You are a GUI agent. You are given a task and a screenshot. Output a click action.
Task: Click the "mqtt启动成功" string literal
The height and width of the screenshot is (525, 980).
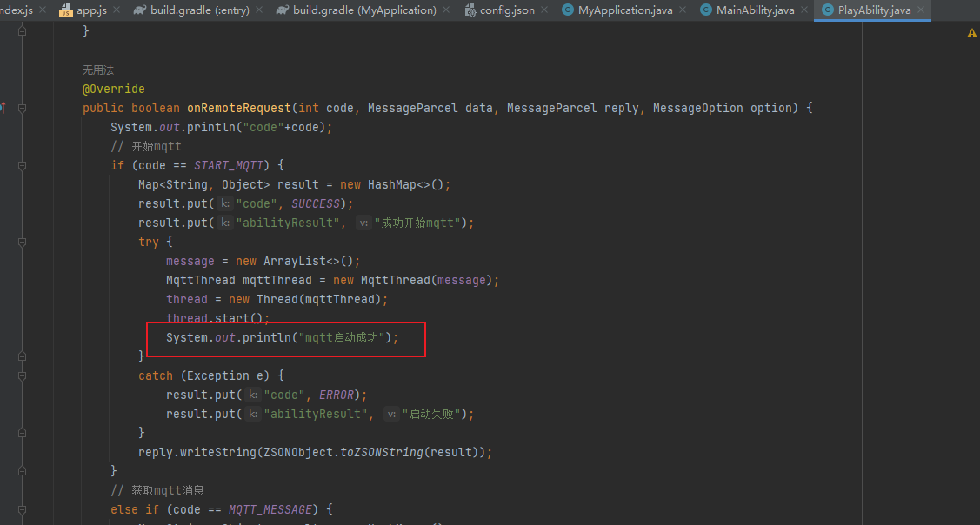[x=341, y=337]
